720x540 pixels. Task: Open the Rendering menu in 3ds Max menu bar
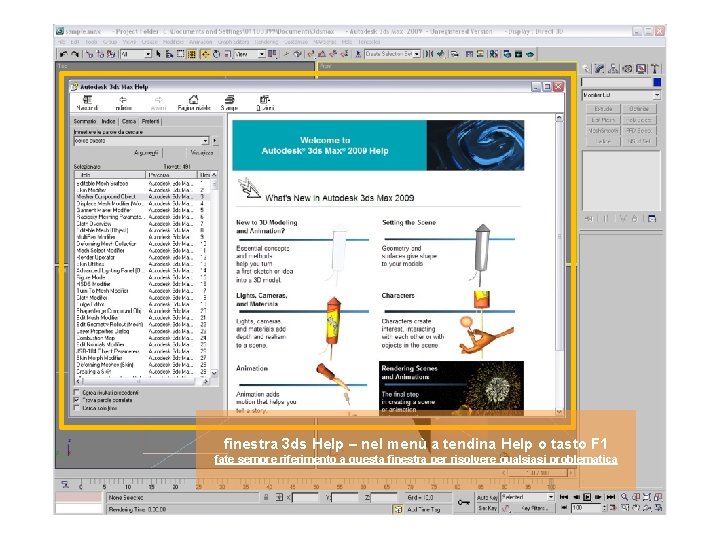(266, 42)
